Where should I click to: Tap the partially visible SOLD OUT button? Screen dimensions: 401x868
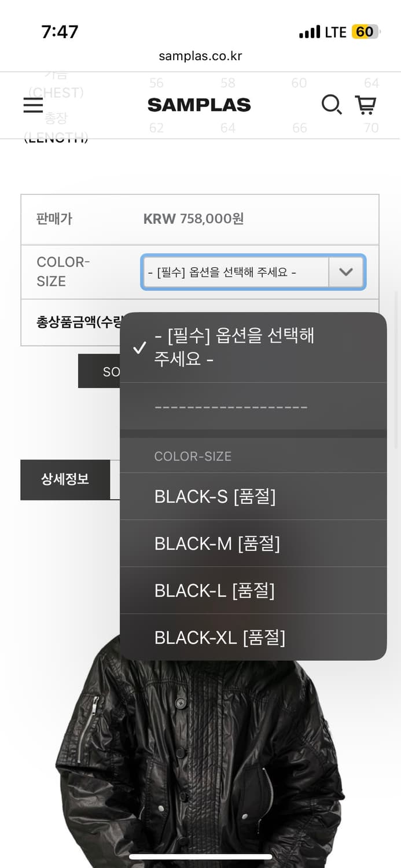tap(98, 371)
